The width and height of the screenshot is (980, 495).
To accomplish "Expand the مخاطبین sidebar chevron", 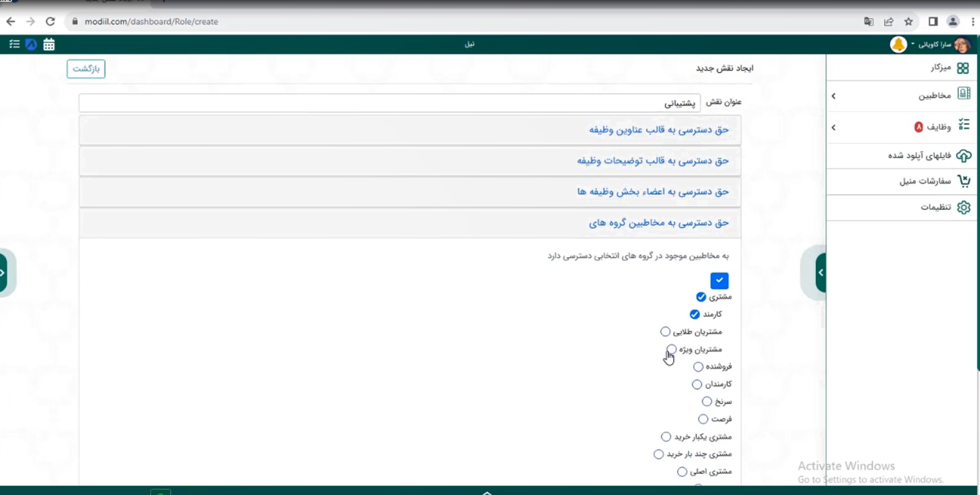I will [x=833, y=96].
